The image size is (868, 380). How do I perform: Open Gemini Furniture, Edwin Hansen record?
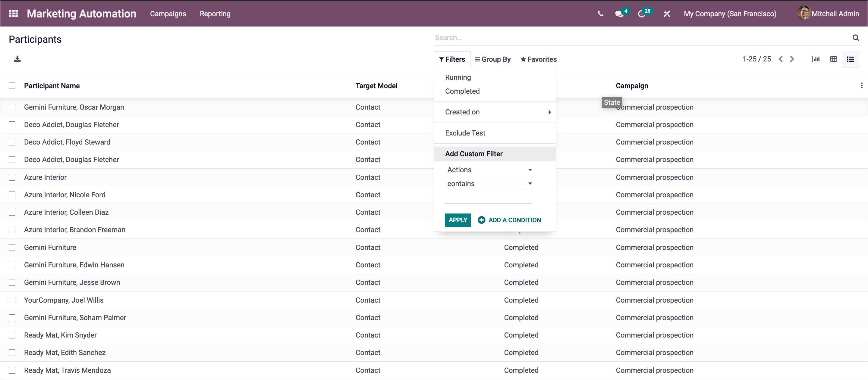(x=74, y=265)
